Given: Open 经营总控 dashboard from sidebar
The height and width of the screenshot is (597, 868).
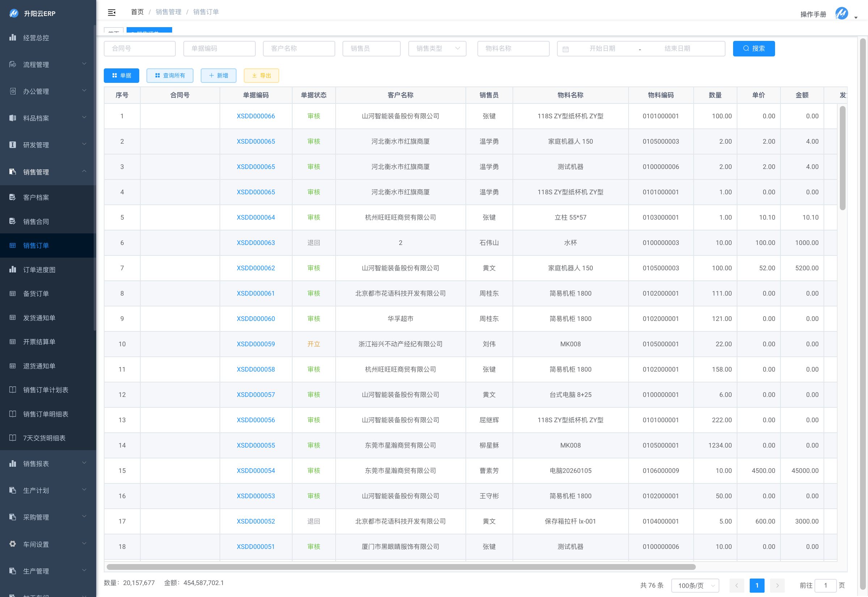Looking at the screenshot, I should click(36, 38).
